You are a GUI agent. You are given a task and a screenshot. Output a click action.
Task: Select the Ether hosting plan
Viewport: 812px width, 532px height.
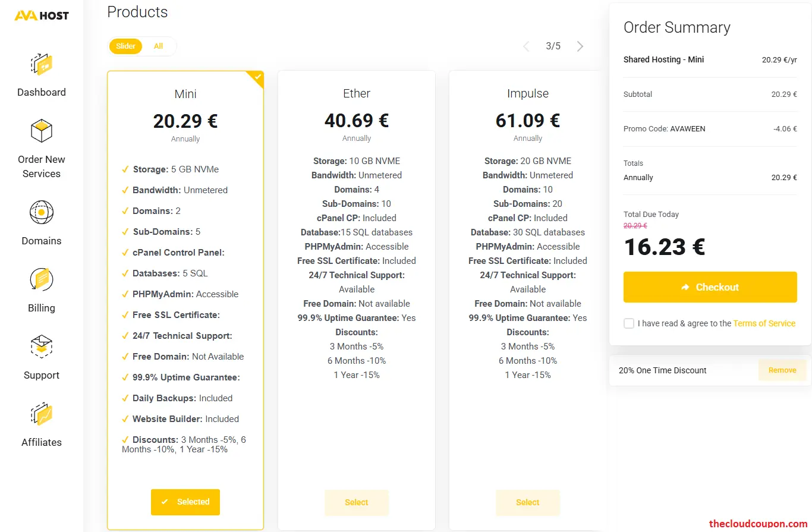[x=357, y=502]
